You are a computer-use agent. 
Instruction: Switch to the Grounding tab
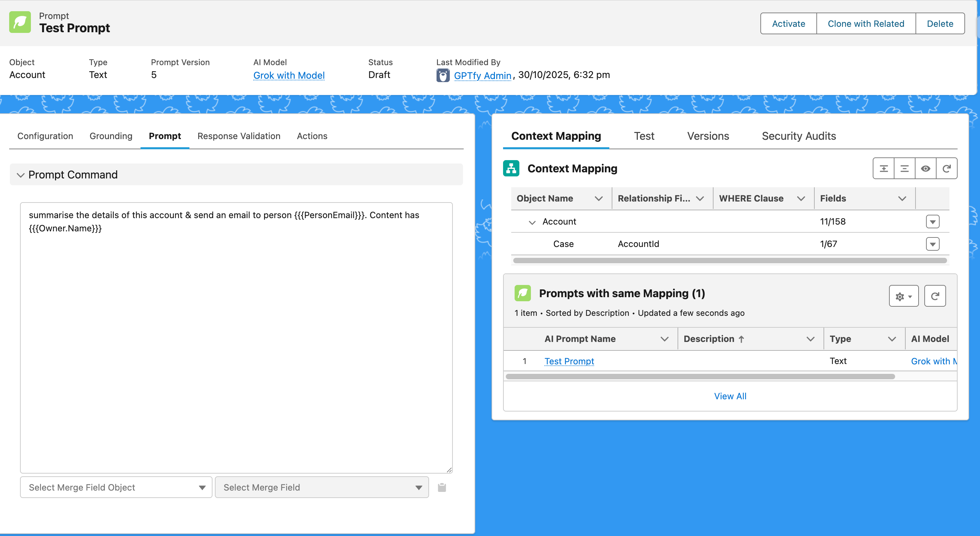point(111,136)
